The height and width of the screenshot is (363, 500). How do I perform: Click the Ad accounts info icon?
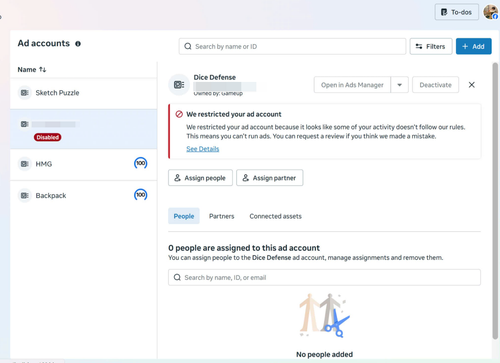(78, 44)
